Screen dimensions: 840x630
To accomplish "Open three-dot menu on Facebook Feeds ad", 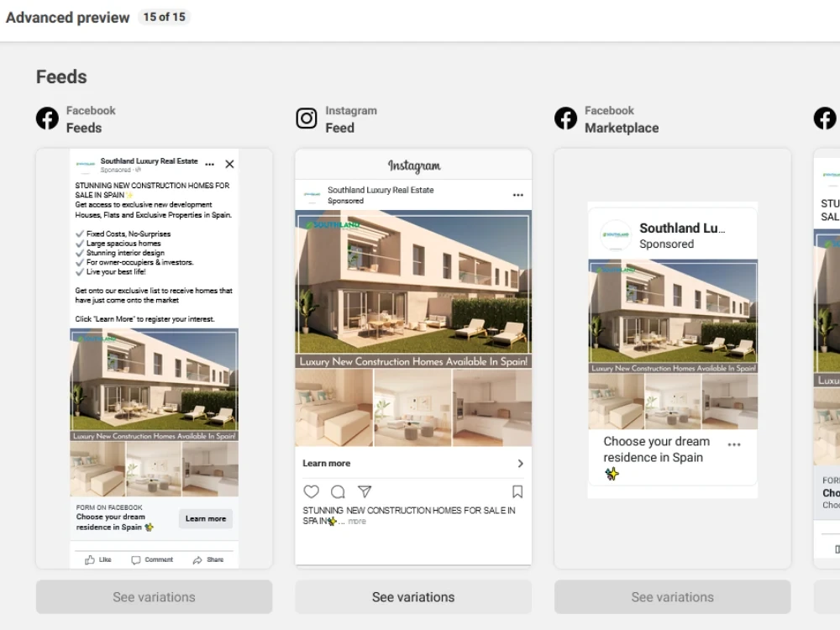I will click(x=210, y=165).
